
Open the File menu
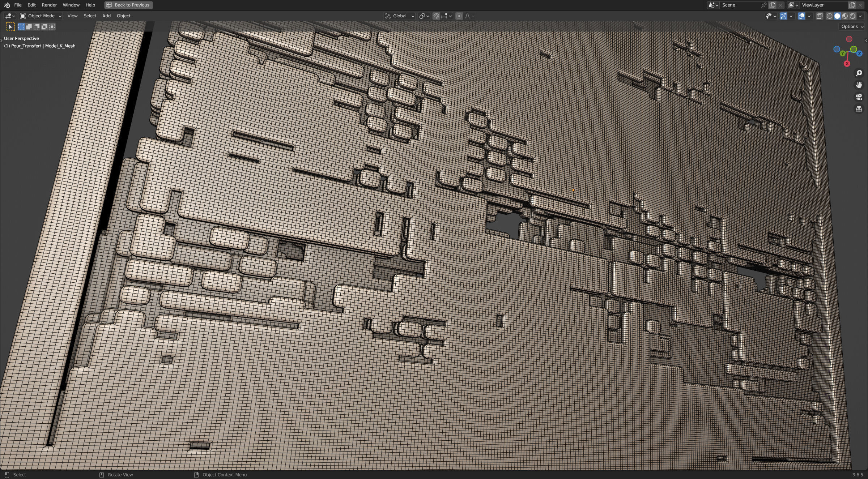point(18,5)
